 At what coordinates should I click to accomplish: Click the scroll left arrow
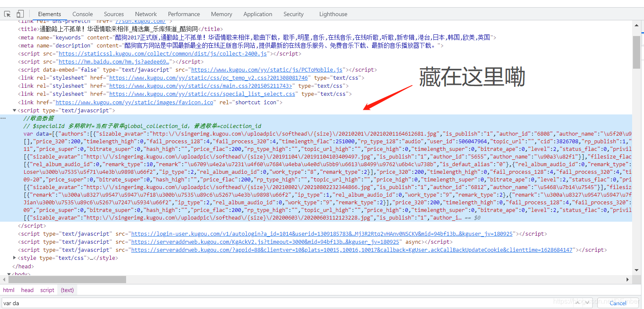click(x=3, y=280)
